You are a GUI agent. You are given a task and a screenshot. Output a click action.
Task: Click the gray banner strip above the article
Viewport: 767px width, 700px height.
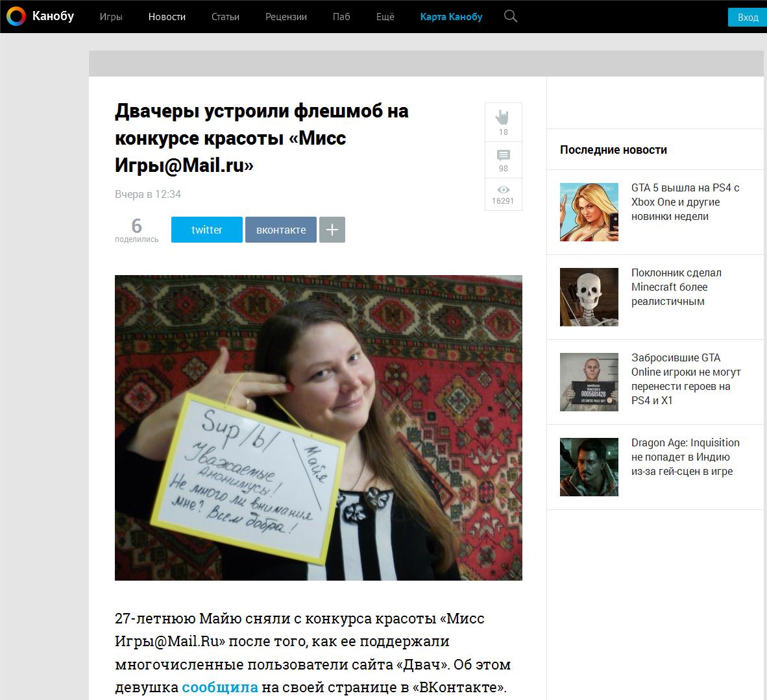tap(426, 64)
